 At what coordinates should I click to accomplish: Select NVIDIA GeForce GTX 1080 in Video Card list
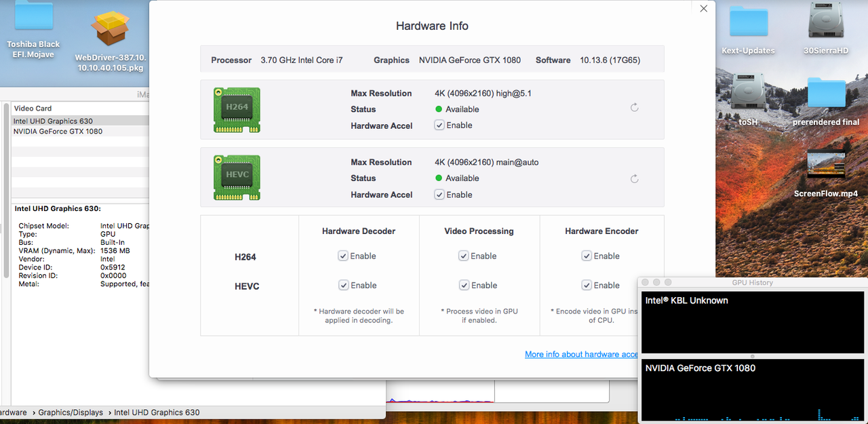[x=80, y=131]
